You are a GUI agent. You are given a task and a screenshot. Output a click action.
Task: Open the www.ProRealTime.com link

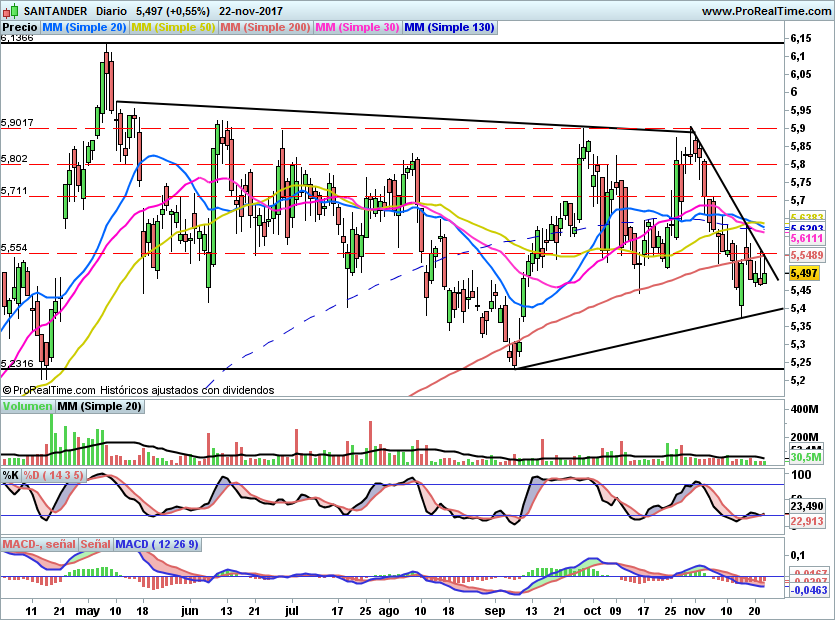(x=766, y=11)
